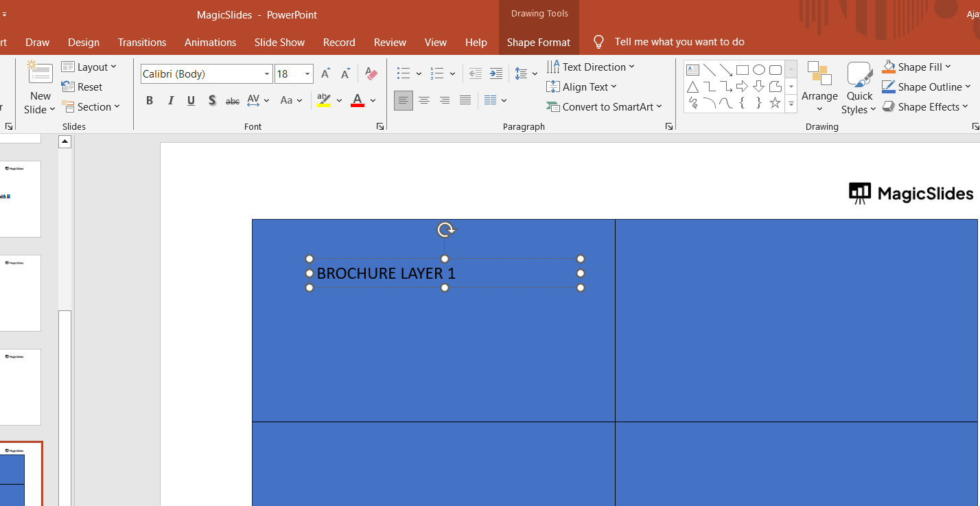The width and height of the screenshot is (980, 506).
Task: Click the Clear All Formatting eraser icon
Action: pos(371,74)
